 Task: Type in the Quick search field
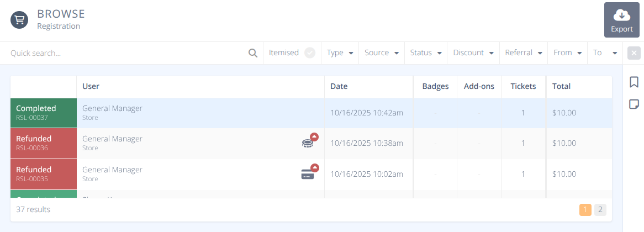[x=127, y=53]
